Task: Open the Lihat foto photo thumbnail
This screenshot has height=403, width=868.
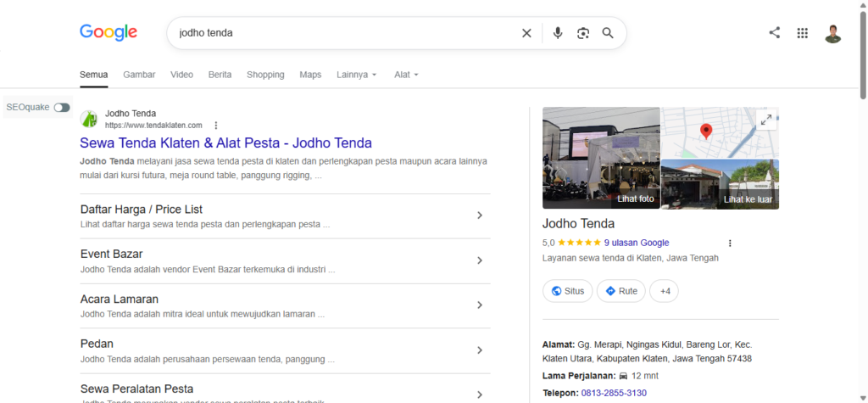Action: tap(601, 158)
